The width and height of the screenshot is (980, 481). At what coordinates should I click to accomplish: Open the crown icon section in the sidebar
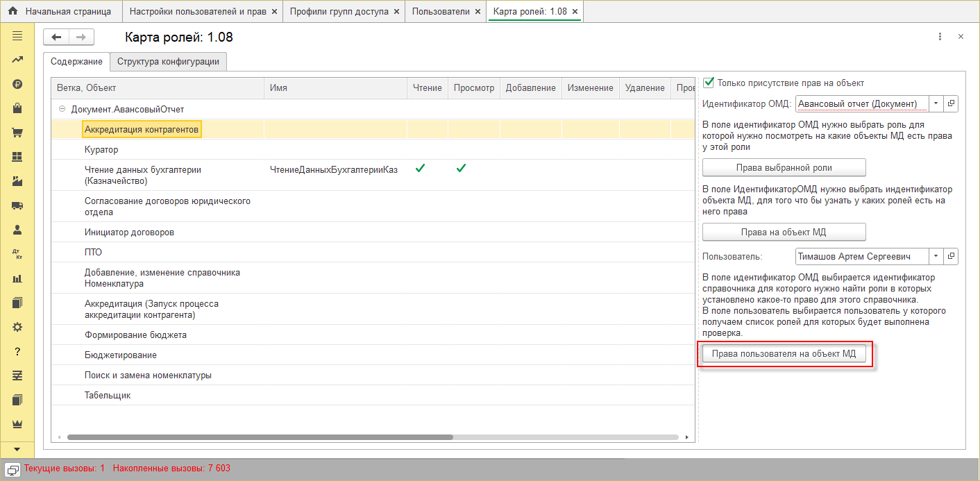pyautogui.click(x=17, y=423)
